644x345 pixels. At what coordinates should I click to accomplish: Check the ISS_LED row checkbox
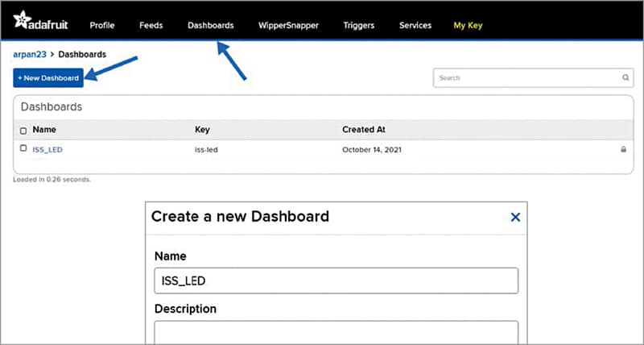(x=23, y=149)
